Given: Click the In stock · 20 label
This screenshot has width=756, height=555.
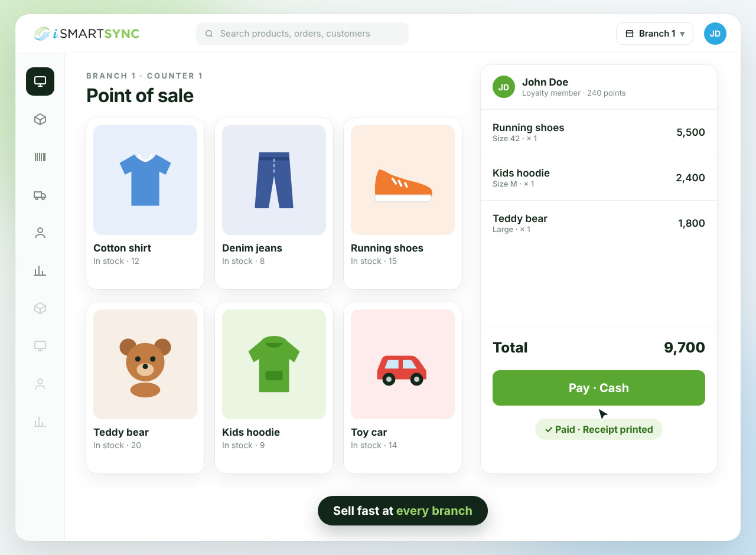Looking at the screenshot, I should tap(117, 445).
